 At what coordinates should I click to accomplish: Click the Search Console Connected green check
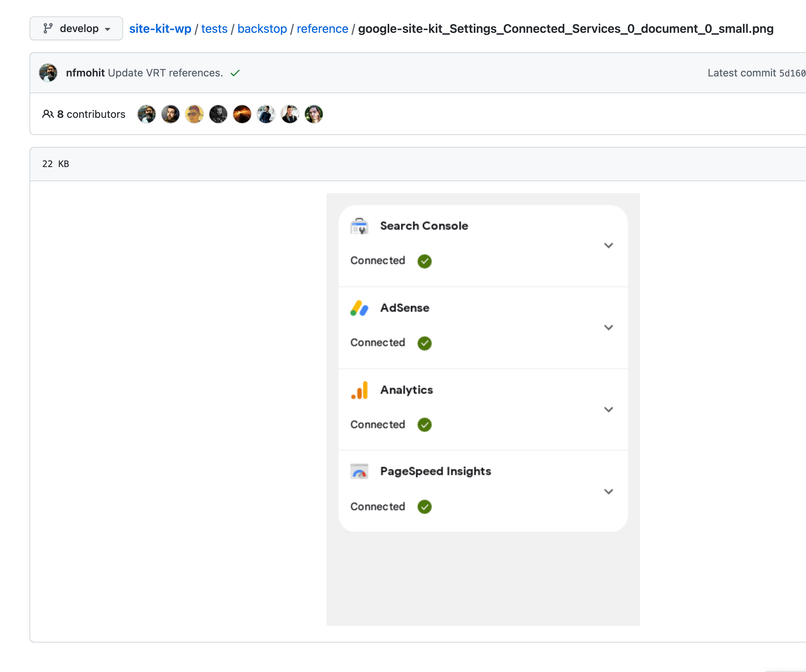424,261
